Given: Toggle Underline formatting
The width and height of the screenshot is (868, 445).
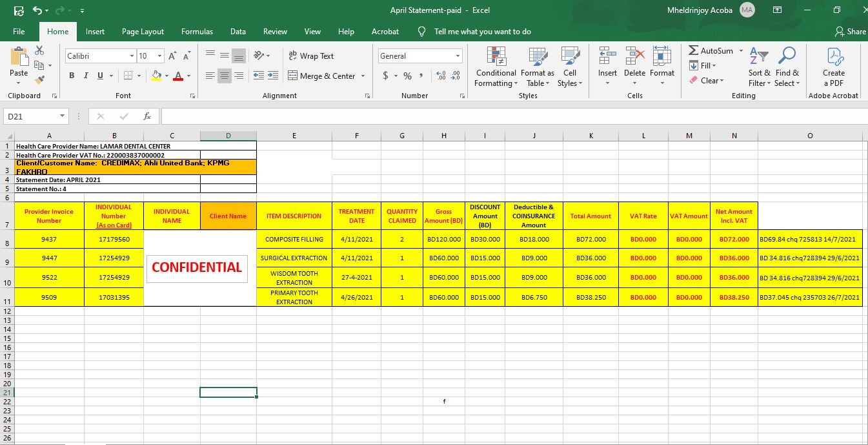Looking at the screenshot, I should click(100, 76).
